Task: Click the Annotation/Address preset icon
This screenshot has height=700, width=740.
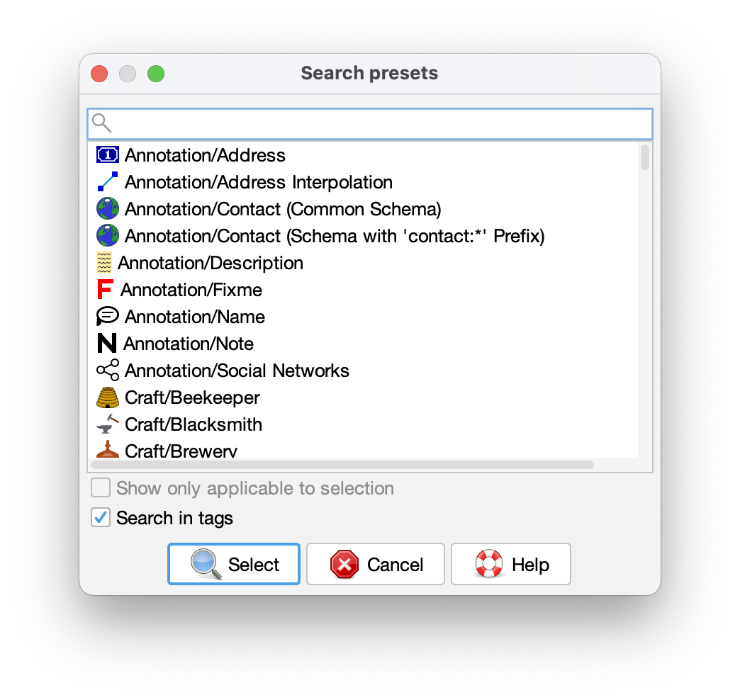Action: pos(108,154)
